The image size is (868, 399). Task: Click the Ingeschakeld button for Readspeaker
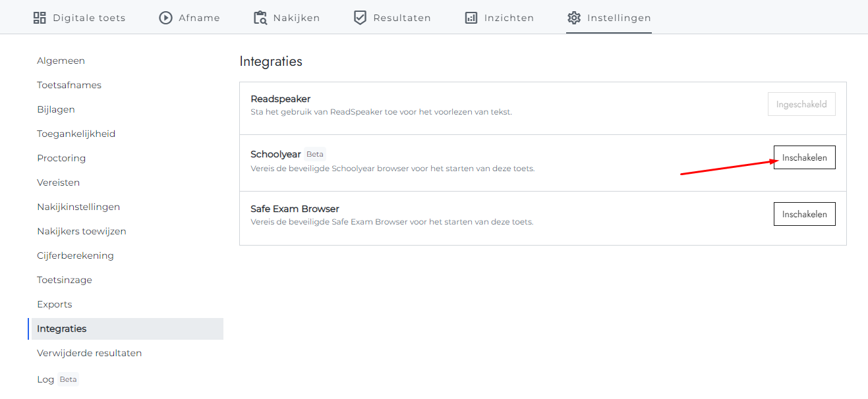tap(801, 105)
